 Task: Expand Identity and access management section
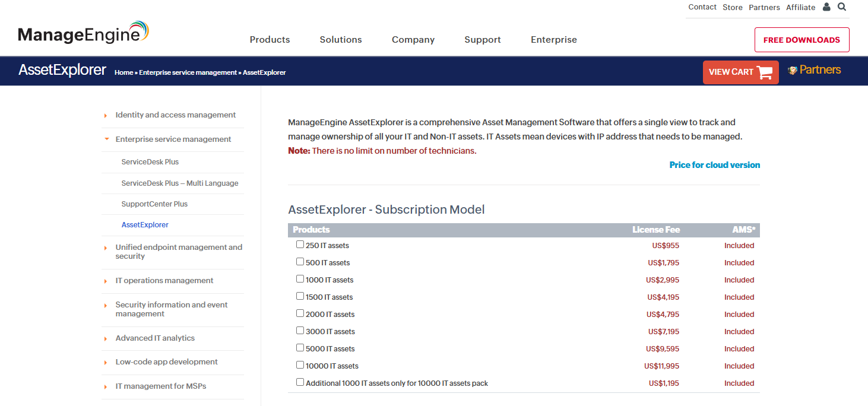[106, 116]
